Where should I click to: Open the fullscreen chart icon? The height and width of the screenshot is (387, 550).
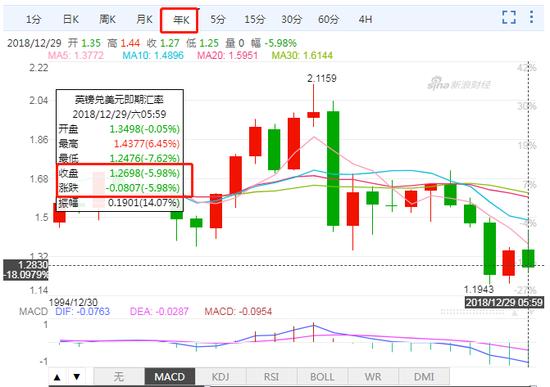[509, 17]
